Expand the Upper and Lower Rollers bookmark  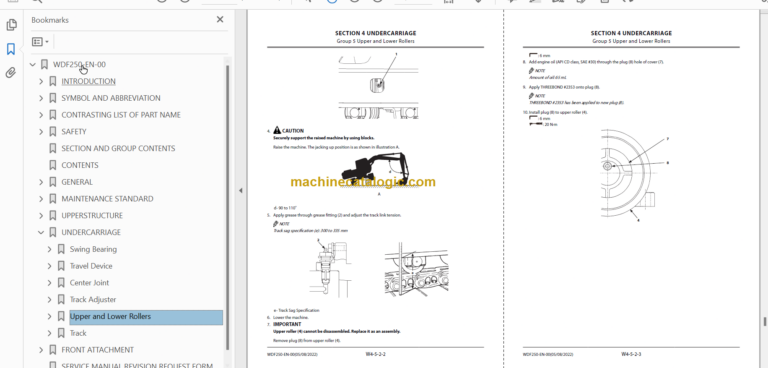[x=49, y=316]
